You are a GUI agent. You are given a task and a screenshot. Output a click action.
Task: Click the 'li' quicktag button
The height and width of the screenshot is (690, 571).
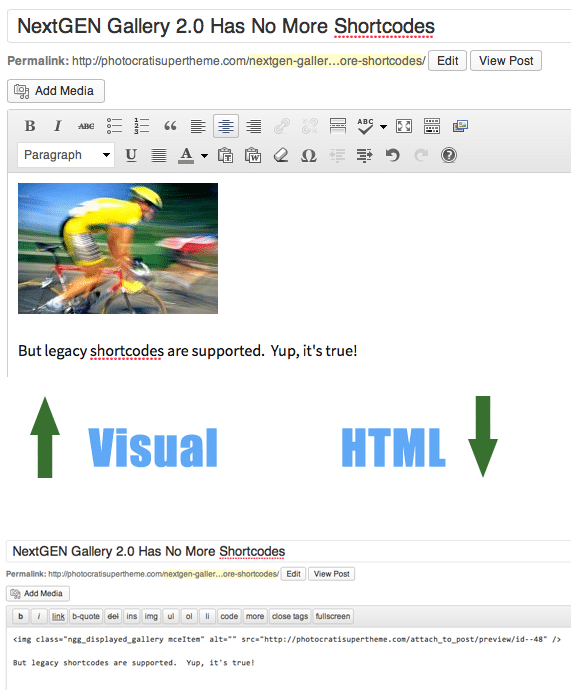coord(207,617)
